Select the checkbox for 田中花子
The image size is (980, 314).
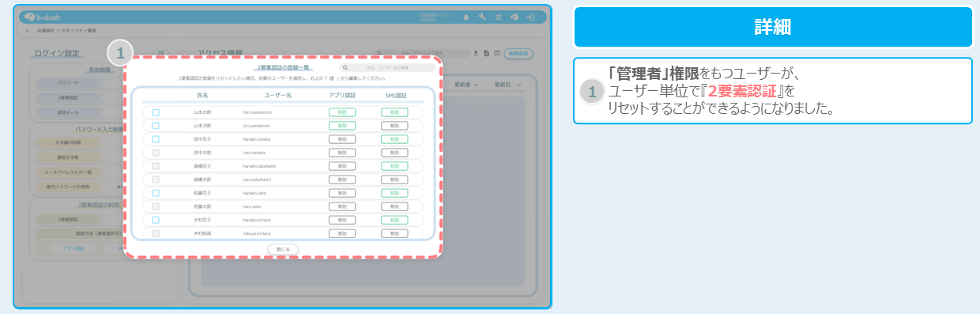156,139
